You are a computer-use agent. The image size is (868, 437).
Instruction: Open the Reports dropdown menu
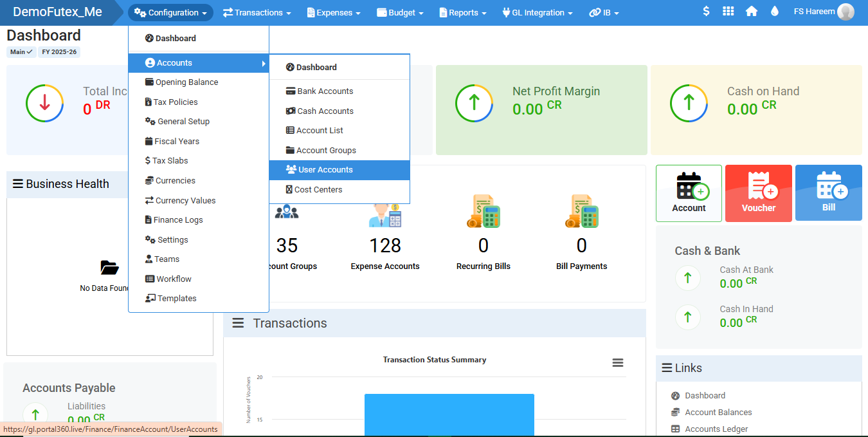(463, 13)
